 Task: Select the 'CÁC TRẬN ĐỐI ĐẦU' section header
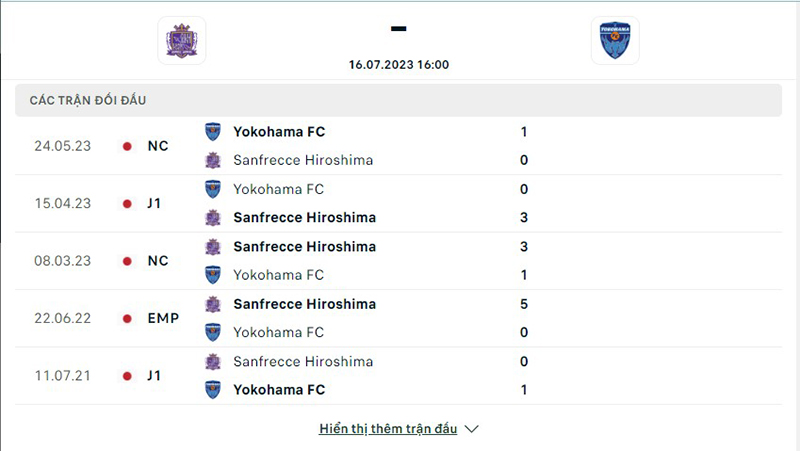point(96,100)
